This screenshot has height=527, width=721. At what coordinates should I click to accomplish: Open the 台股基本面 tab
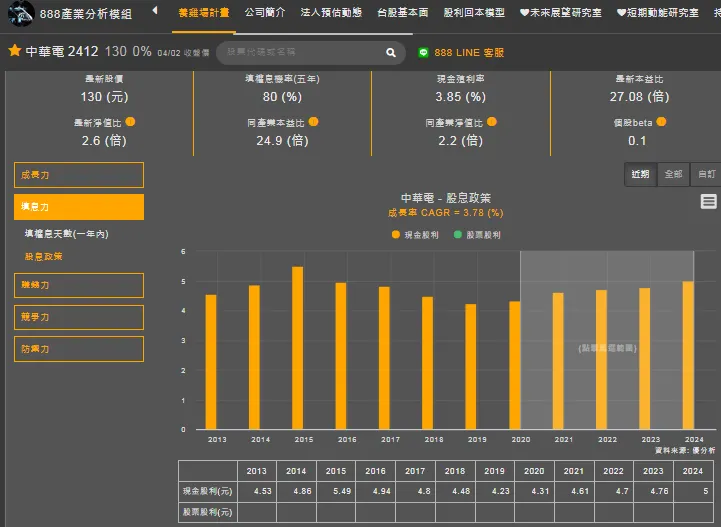(x=403, y=13)
